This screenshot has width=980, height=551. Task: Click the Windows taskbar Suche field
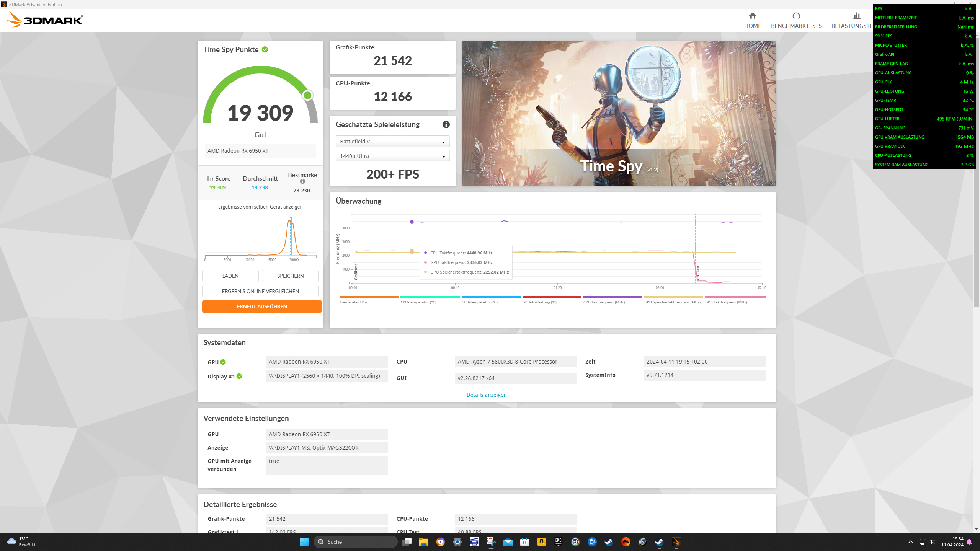356,542
